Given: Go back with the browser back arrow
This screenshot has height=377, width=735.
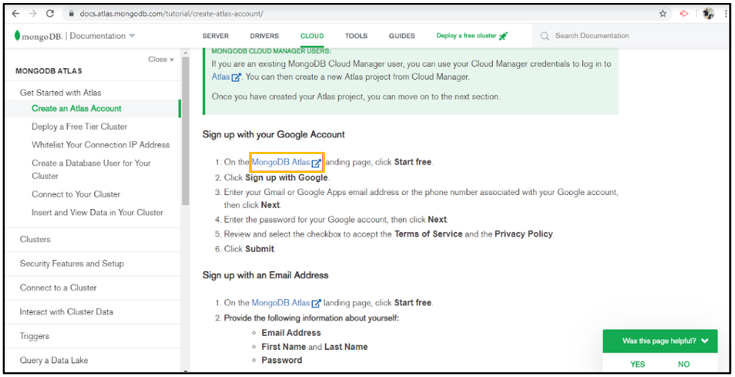Looking at the screenshot, I should [16, 14].
